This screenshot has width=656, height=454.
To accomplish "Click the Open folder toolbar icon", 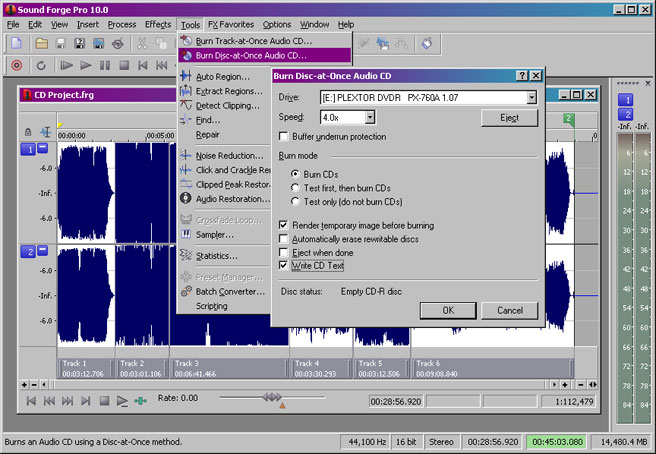I will (41, 44).
